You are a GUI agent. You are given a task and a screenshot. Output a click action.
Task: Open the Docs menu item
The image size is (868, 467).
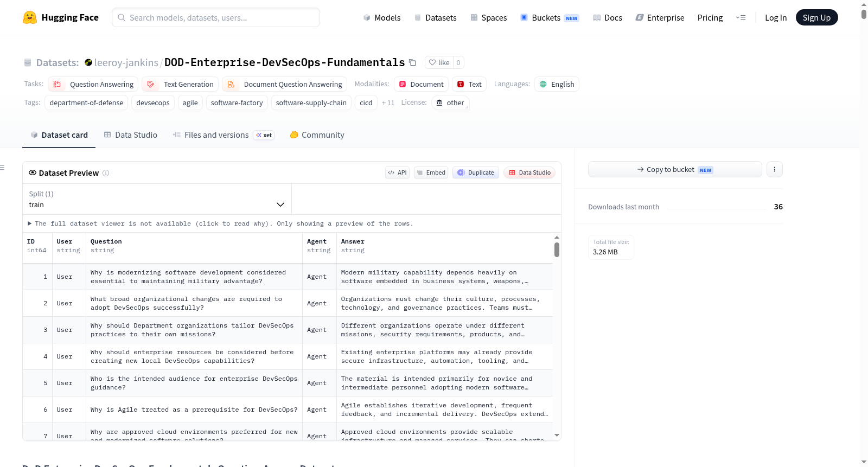point(608,17)
